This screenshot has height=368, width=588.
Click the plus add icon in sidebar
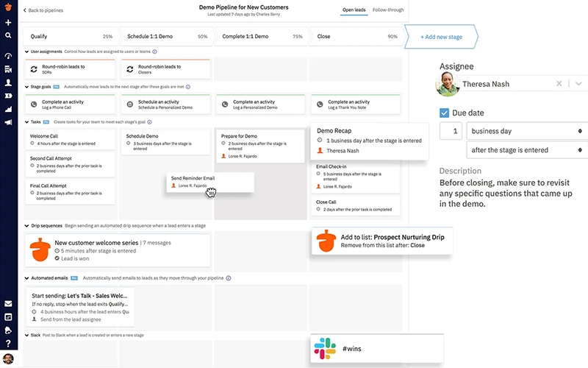[x=8, y=23]
